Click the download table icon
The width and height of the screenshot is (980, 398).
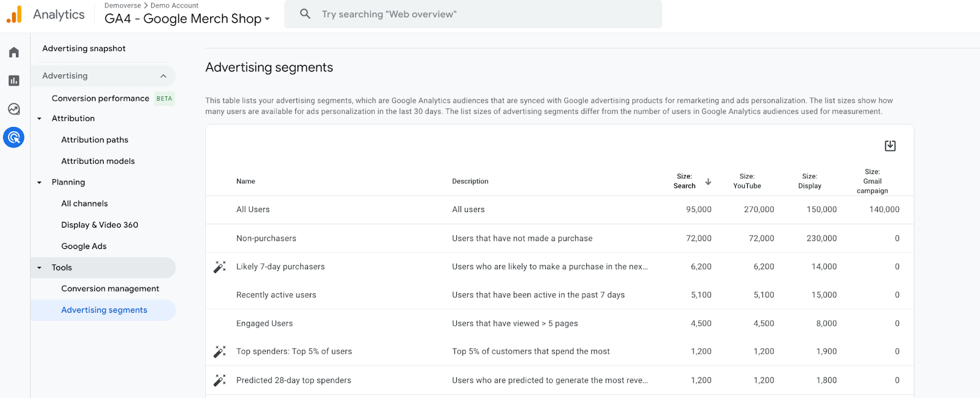coord(890,146)
